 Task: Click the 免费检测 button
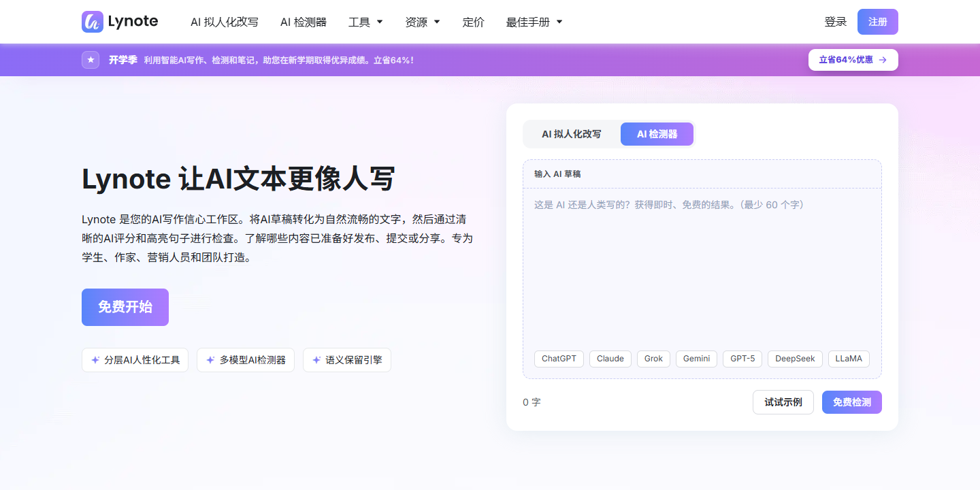tap(852, 402)
